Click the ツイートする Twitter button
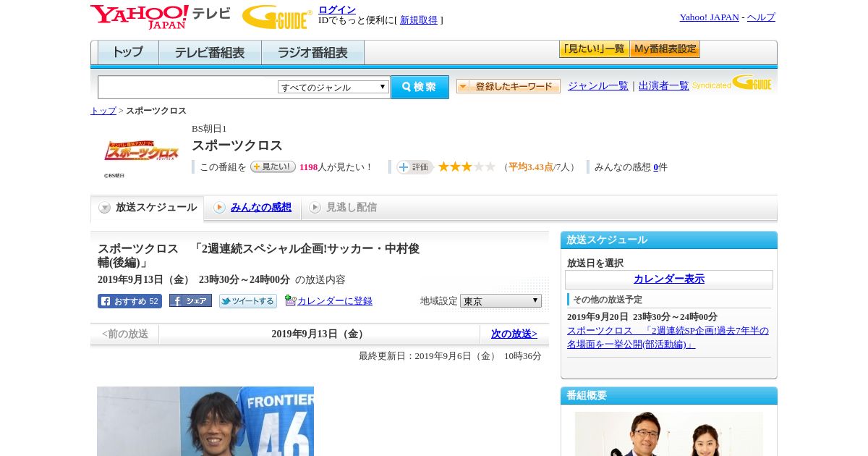This screenshot has height=456, width=868. click(248, 301)
